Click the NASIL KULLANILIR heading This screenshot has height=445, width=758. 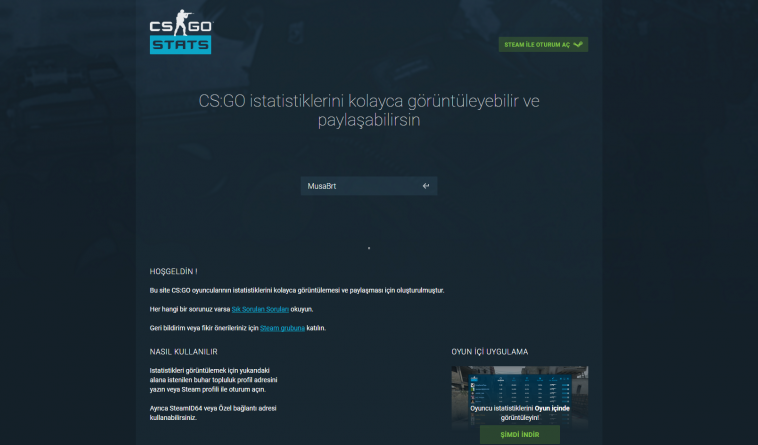(184, 352)
